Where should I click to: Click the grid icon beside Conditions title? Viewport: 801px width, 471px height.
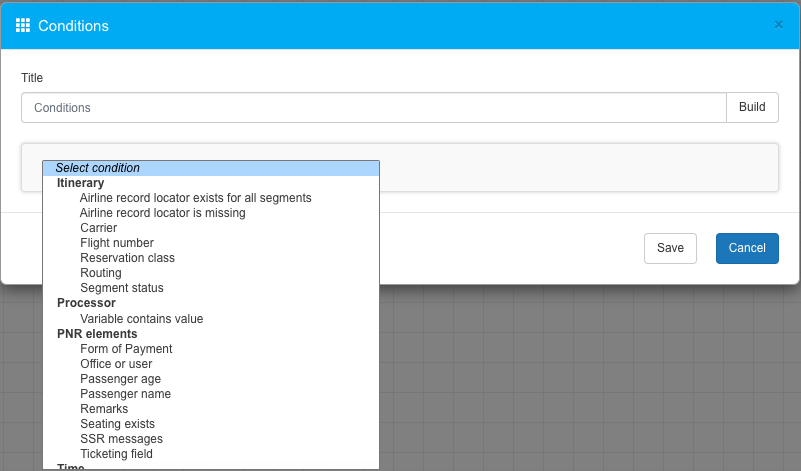[x=23, y=25]
